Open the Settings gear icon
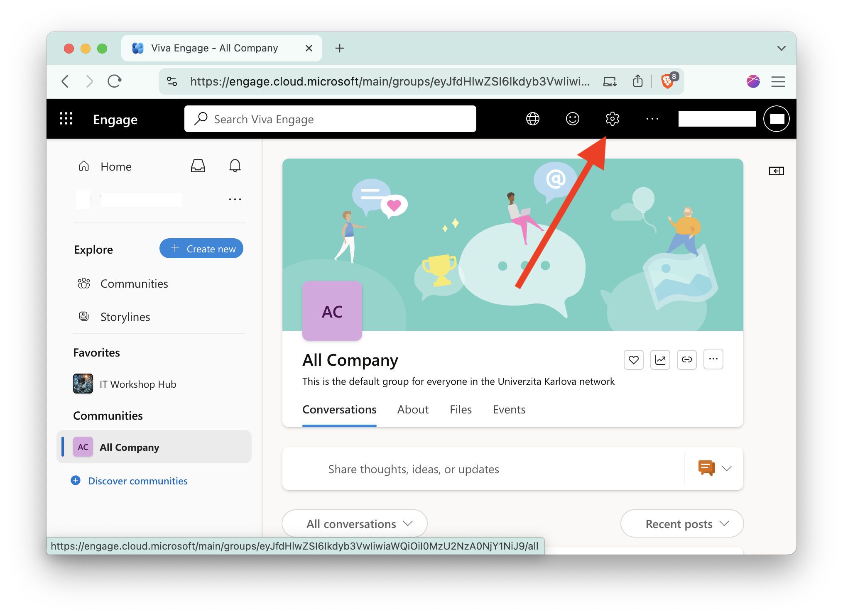 pos(612,119)
